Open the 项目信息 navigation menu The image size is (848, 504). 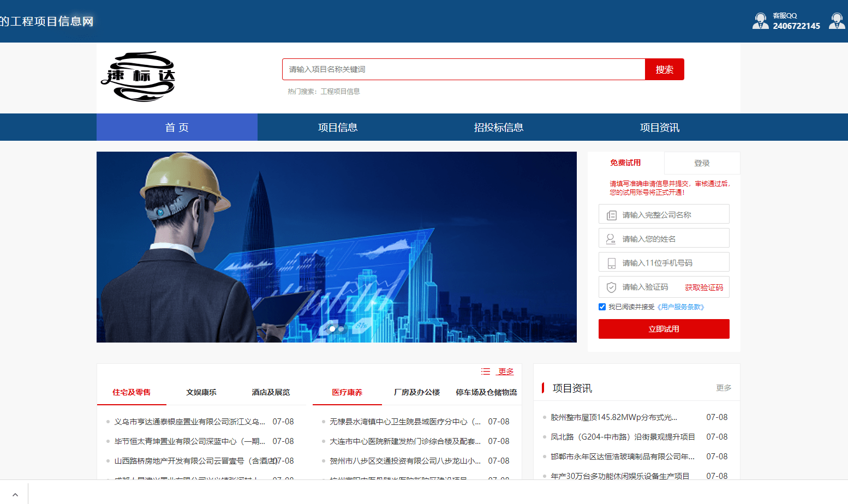pos(338,128)
